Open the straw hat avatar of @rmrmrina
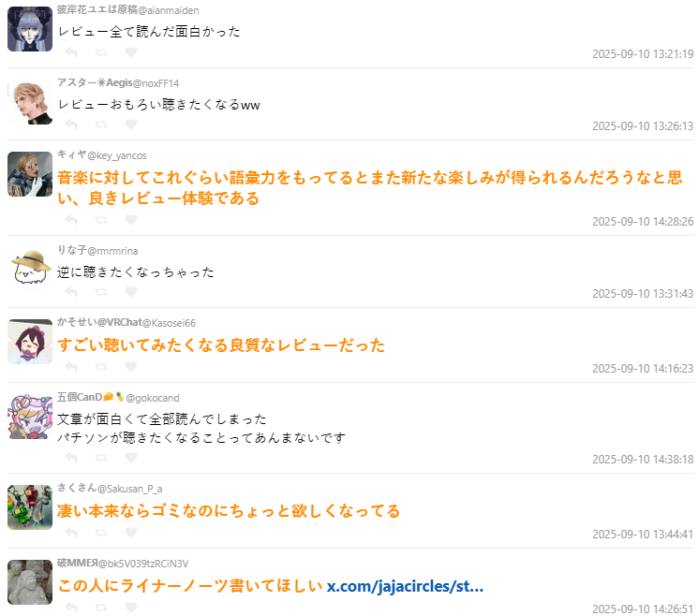 point(30,269)
